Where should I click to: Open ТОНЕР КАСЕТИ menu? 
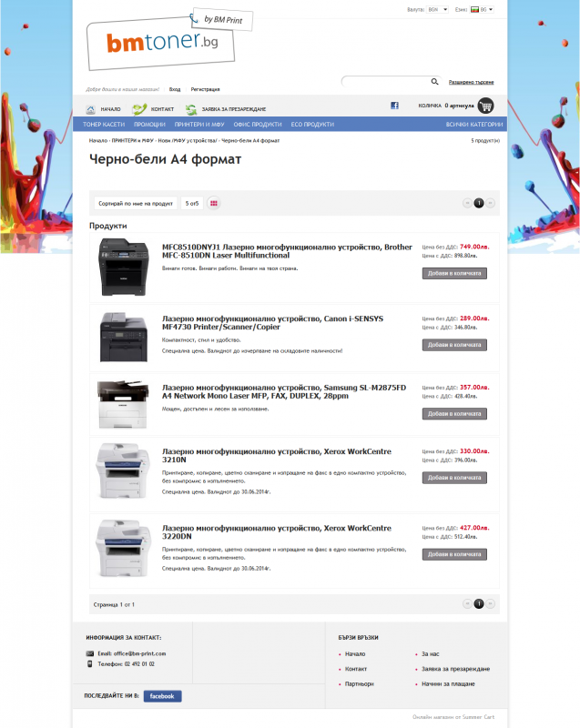(x=104, y=125)
